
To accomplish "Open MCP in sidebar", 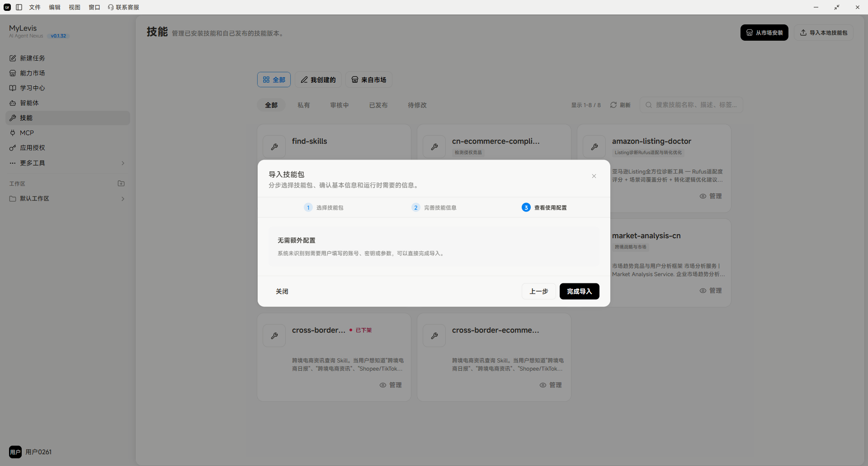I will click(x=68, y=133).
